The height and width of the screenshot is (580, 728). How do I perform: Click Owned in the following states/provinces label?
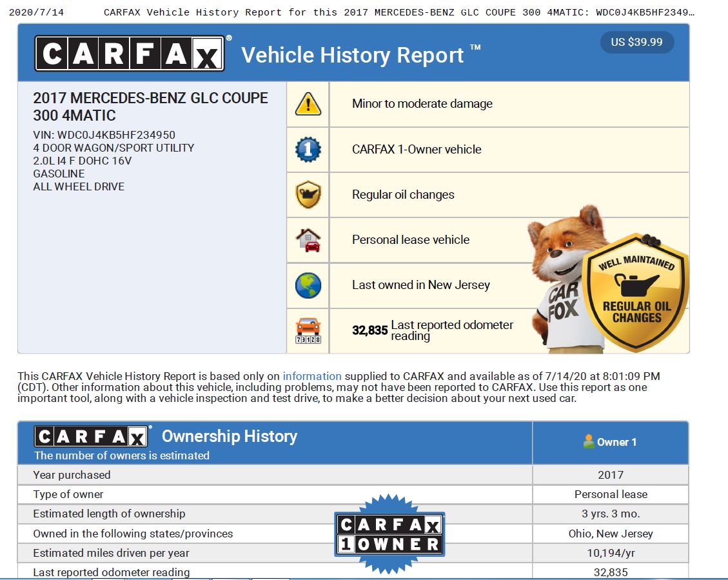(133, 534)
